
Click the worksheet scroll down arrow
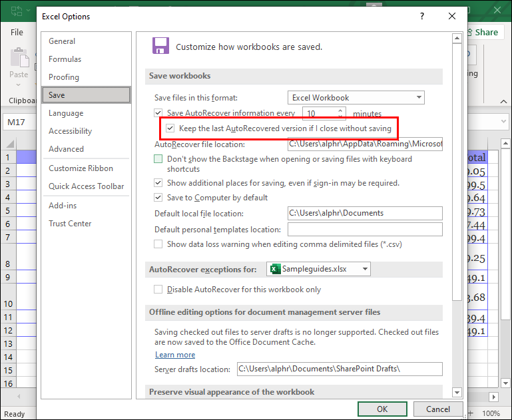tap(505, 383)
